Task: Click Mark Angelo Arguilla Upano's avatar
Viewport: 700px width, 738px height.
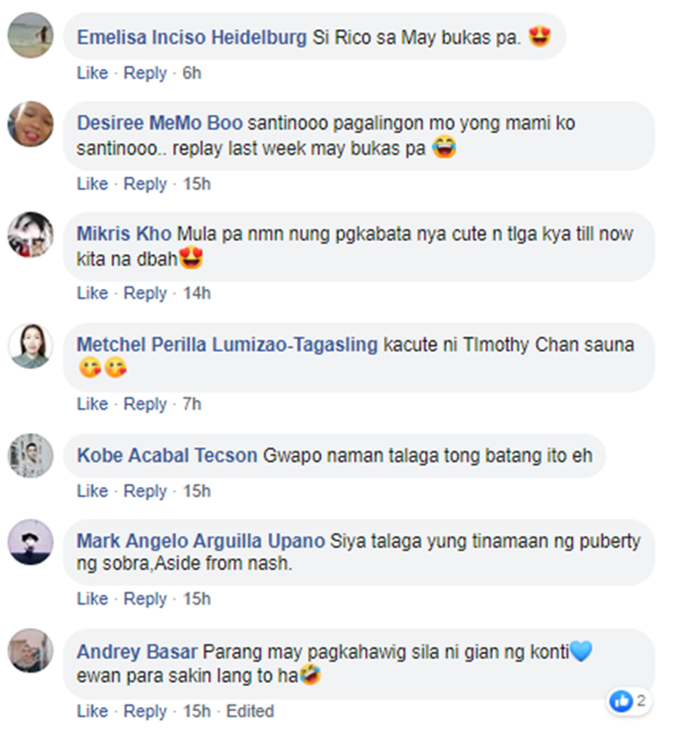Action: [31, 542]
